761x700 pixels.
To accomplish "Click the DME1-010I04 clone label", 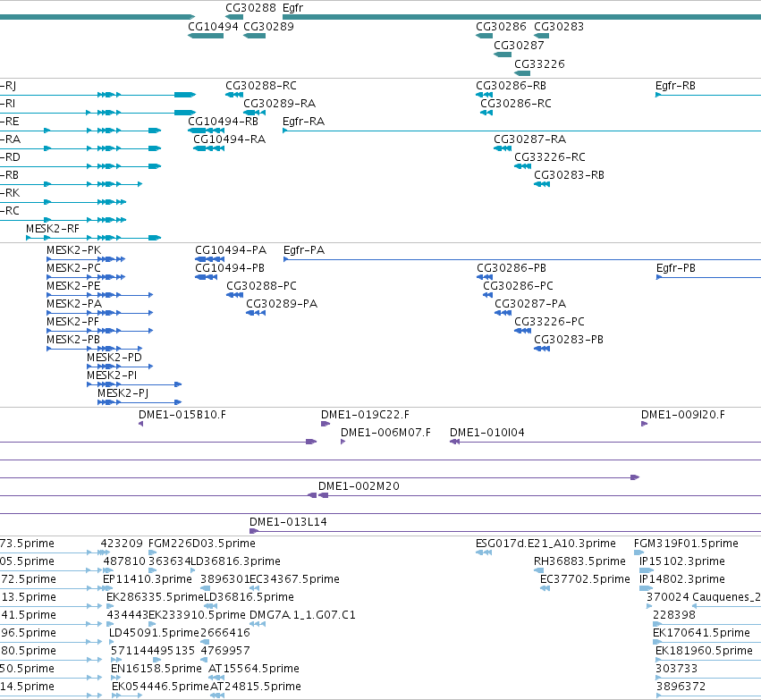I will [486, 433].
